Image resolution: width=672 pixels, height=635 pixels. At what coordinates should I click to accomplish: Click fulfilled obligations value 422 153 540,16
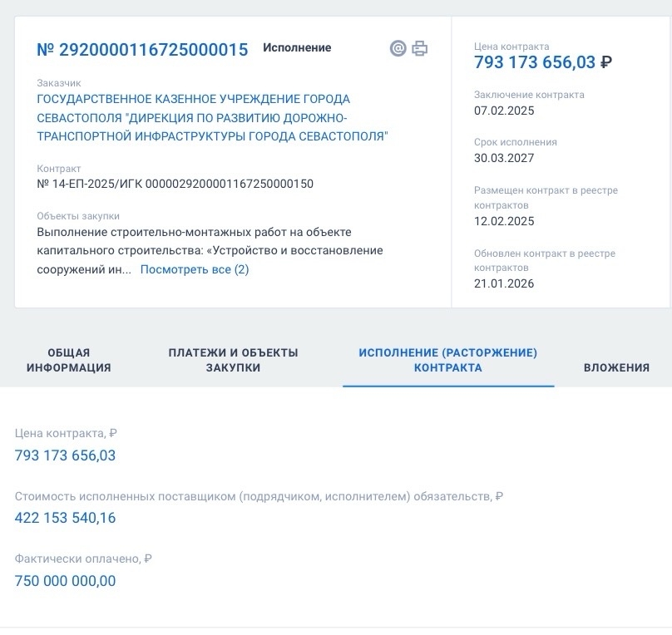pyautogui.click(x=66, y=518)
